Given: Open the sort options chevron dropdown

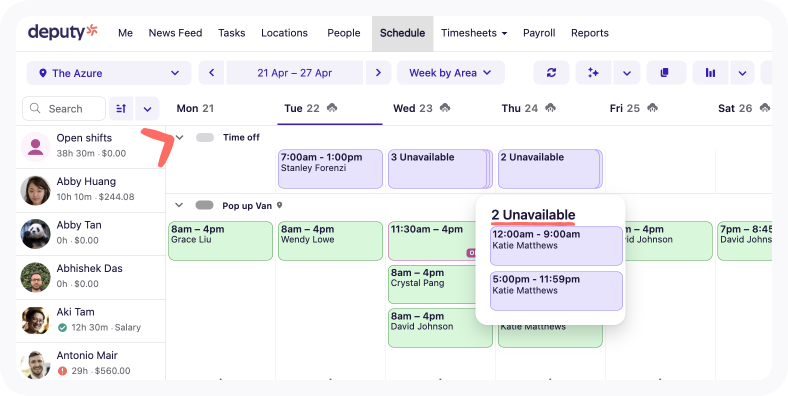Looking at the screenshot, I should (147, 109).
